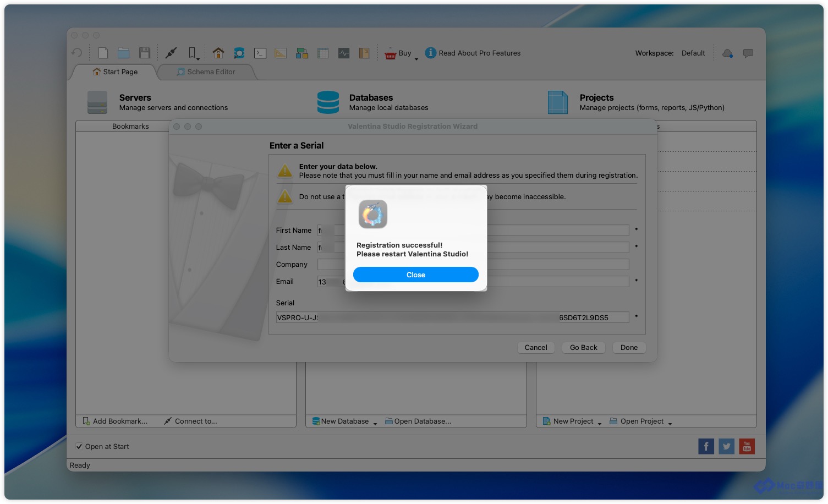Open the diagram editor toolbar icon
Image resolution: width=828 pixels, height=504 pixels.
pyautogui.click(x=302, y=53)
